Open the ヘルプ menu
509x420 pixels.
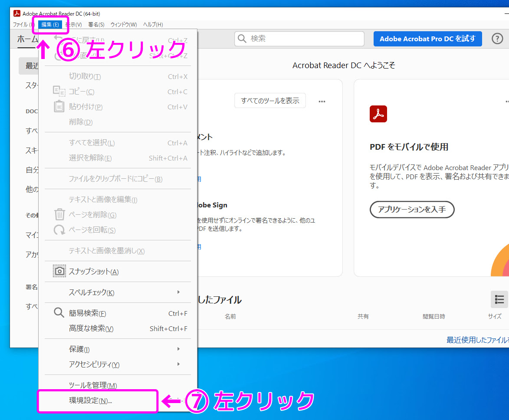153,25
